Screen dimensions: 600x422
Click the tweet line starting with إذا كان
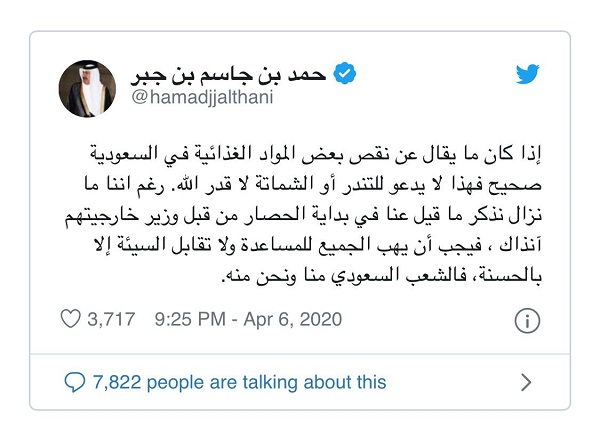(315, 154)
